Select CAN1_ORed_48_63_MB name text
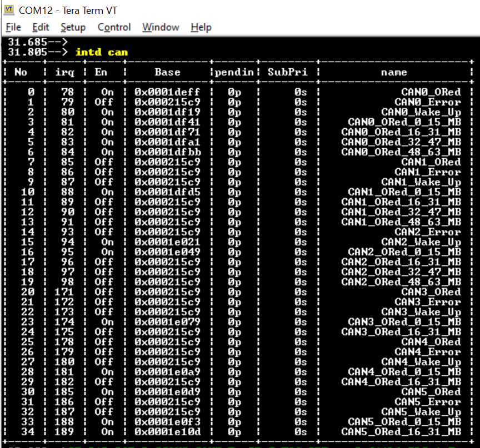 pyautogui.click(x=401, y=222)
